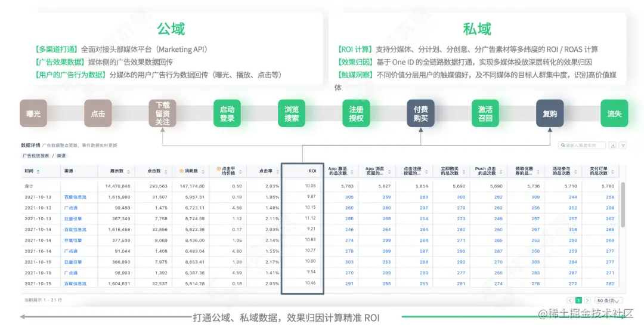Click the ROI cell showing 9.21

(311, 229)
